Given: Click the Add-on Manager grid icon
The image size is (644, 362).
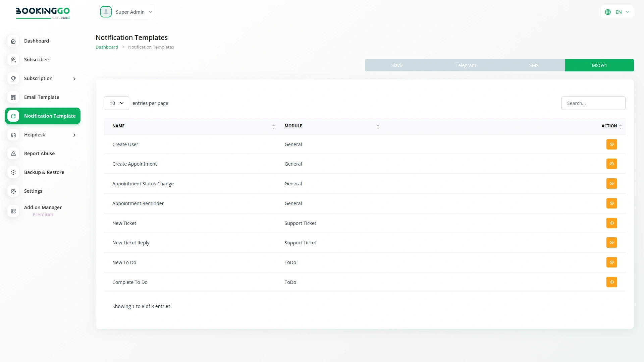Looking at the screenshot, I should click(x=13, y=211).
